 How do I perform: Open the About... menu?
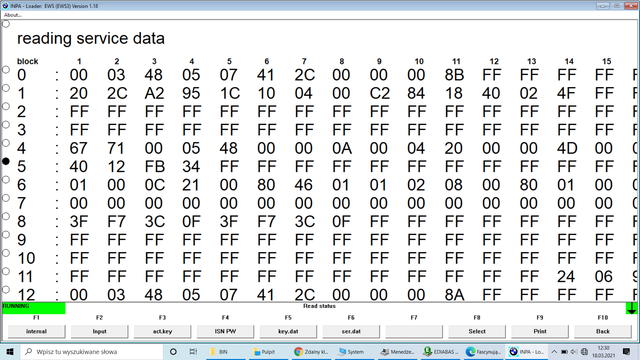click(x=13, y=15)
